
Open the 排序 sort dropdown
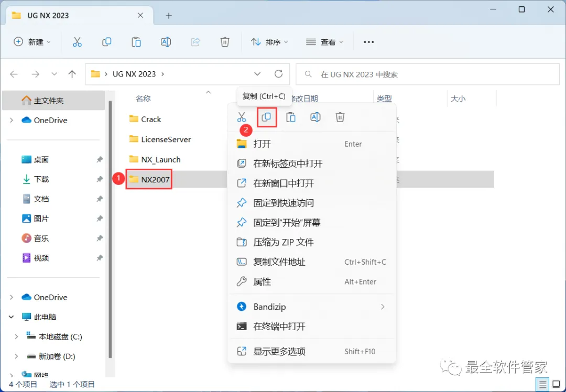pyautogui.click(x=270, y=42)
